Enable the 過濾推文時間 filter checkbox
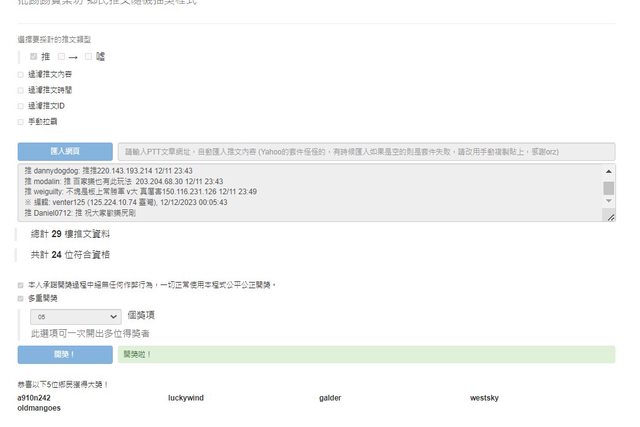The height and width of the screenshot is (427, 640). (x=21, y=90)
